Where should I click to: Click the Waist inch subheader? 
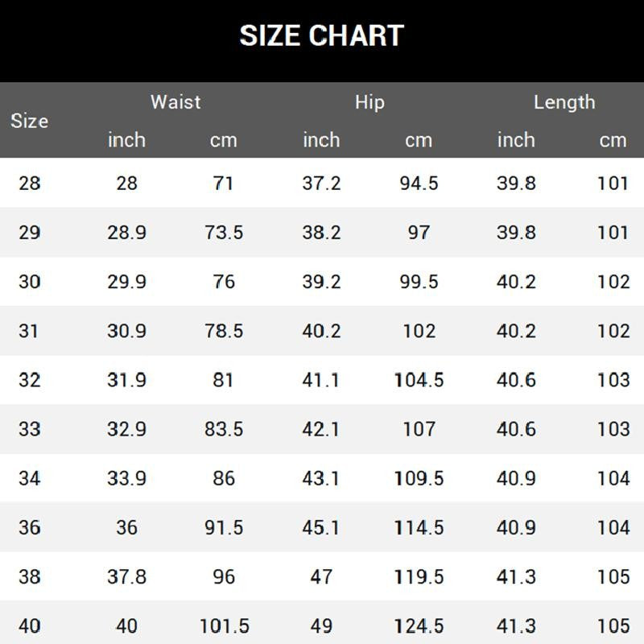(x=126, y=140)
